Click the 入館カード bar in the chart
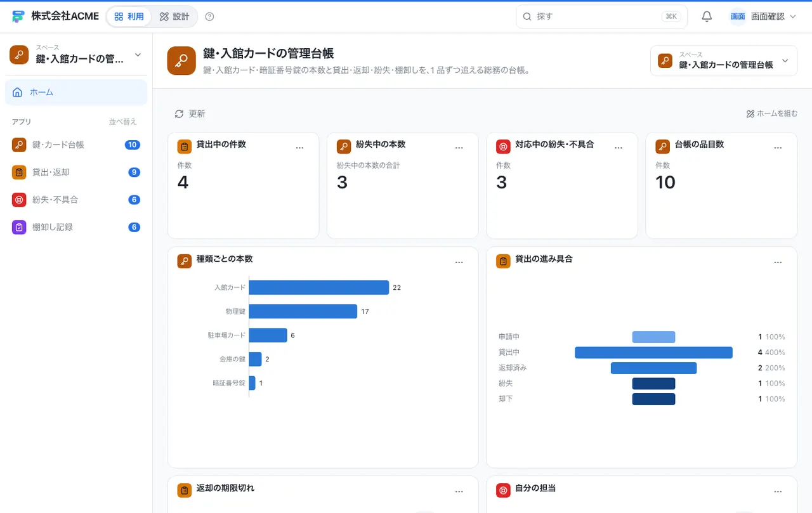Screen dimensions: 812x513 [318, 287]
